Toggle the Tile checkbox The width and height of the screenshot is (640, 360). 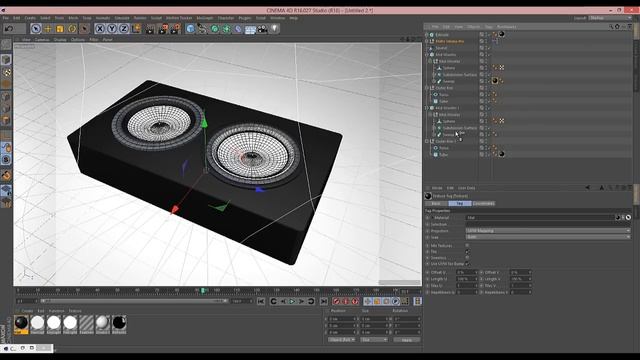[x=467, y=251]
